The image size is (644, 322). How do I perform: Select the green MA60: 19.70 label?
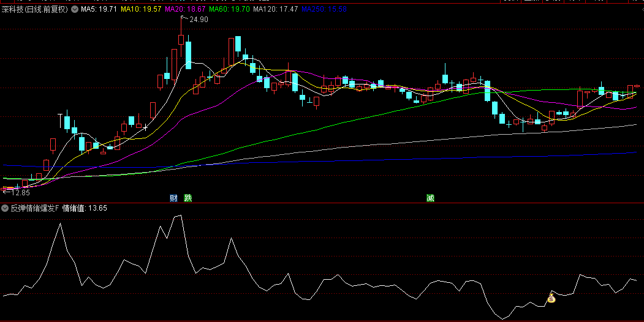(x=229, y=9)
